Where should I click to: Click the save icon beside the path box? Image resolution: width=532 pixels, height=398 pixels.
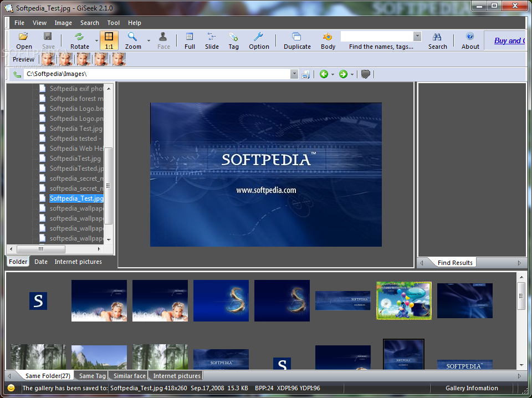click(306, 74)
